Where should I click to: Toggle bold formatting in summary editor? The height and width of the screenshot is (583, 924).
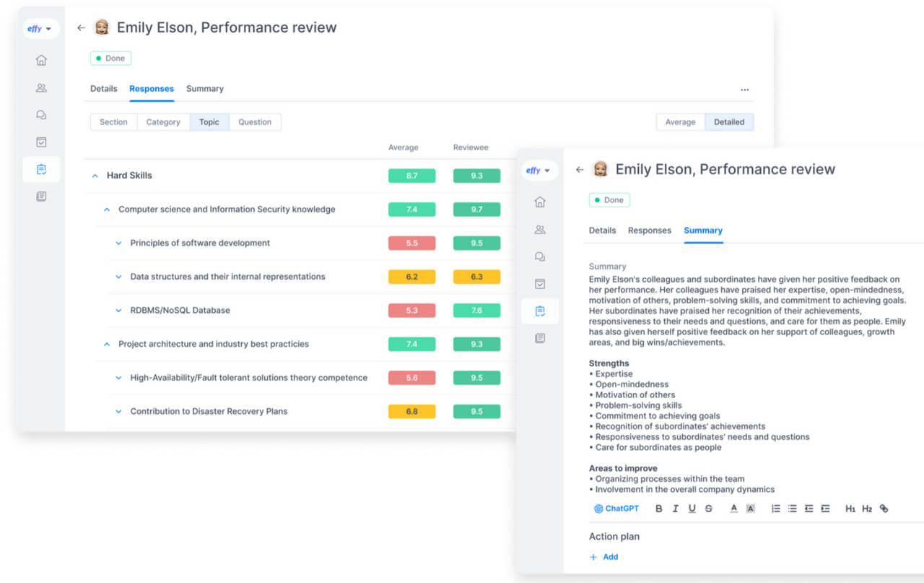658,509
